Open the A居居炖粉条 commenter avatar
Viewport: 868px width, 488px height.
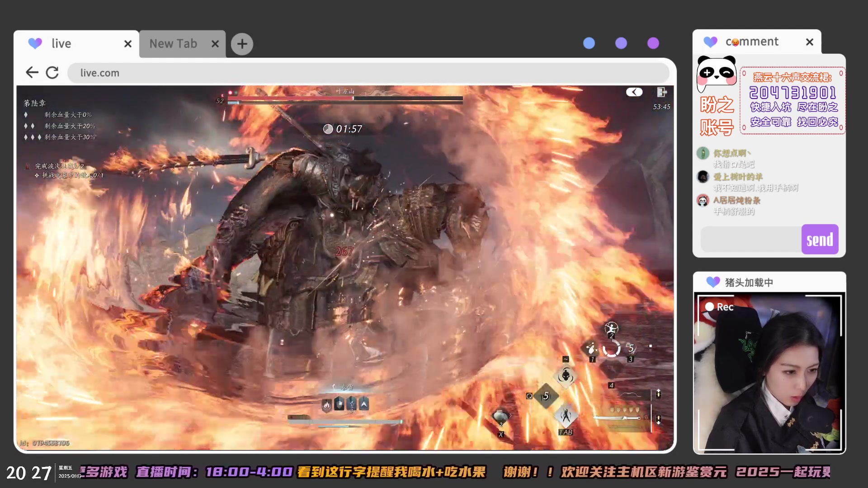[x=703, y=200]
